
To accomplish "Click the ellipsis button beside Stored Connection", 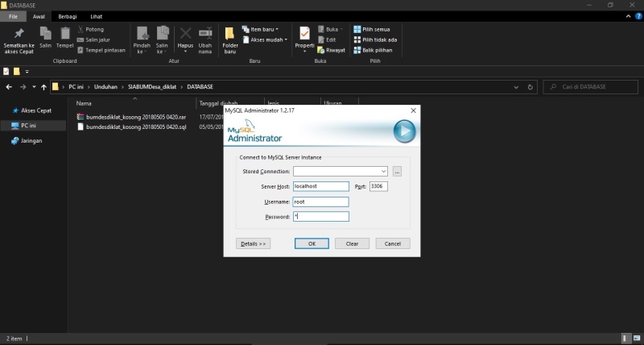I will click(397, 172).
